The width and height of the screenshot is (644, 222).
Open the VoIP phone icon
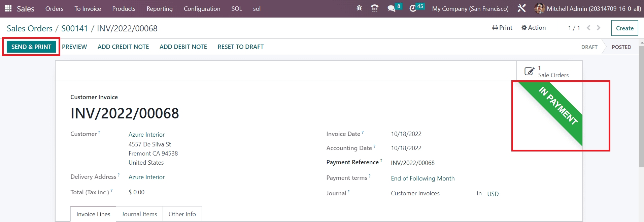point(374,8)
